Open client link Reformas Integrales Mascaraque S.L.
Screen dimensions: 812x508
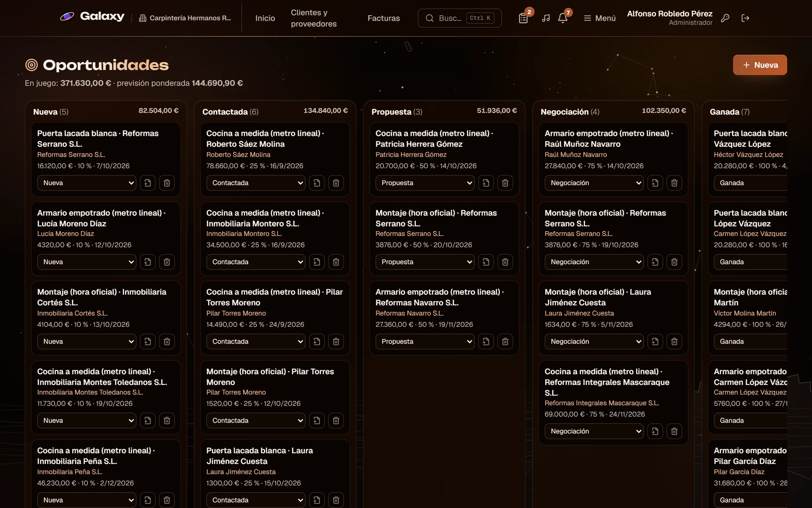point(602,403)
